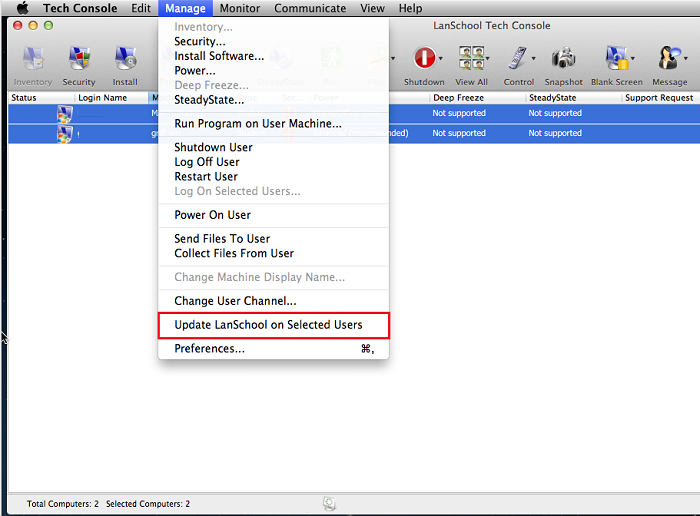Choose Install Software... menu item

[273, 56]
